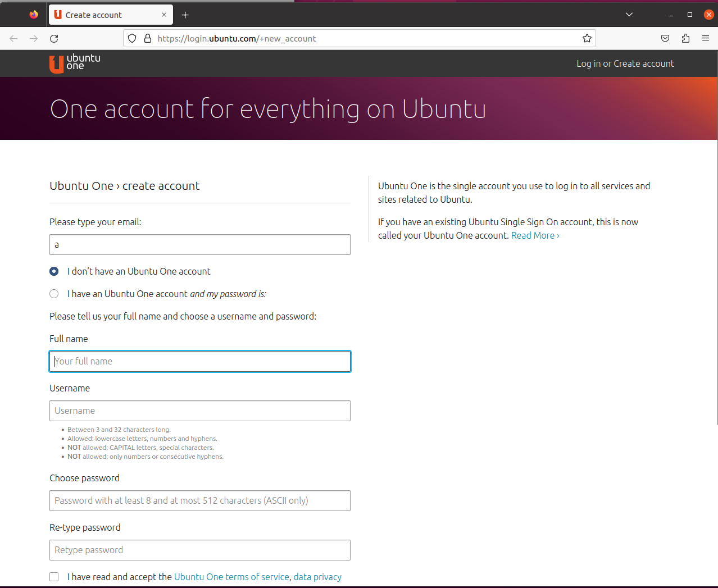The height and width of the screenshot is (588, 718).
Task: Click 'NOT allowed: CAPITAL letters, special characters.' hint
Action: point(140,448)
